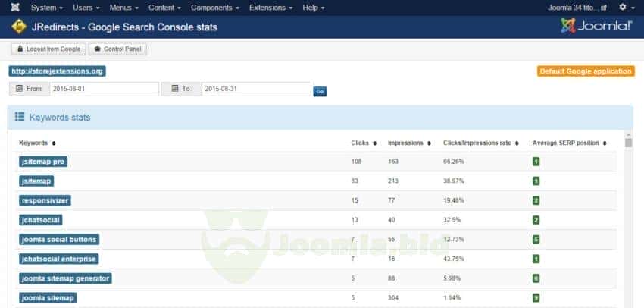The height and width of the screenshot is (308, 644).
Task: Open the Components menu
Action: coord(215,8)
